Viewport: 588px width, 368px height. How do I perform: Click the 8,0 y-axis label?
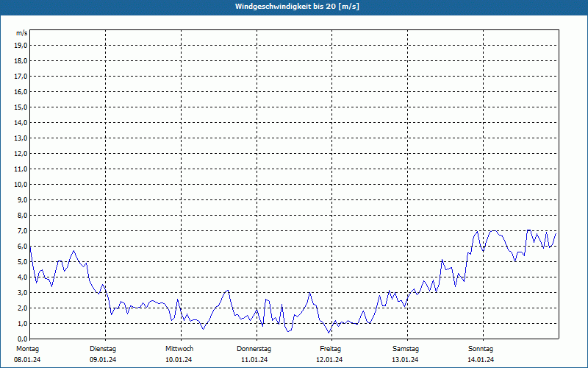click(x=22, y=216)
